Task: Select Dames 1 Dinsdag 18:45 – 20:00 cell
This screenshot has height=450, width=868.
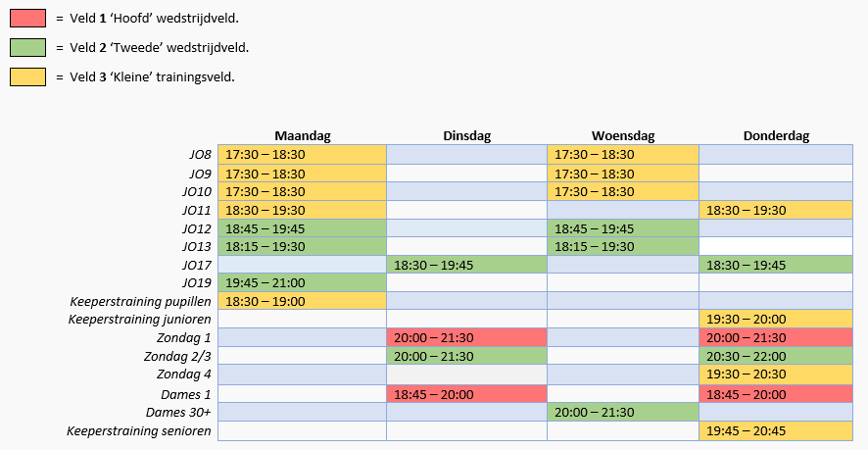Action: (x=466, y=393)
